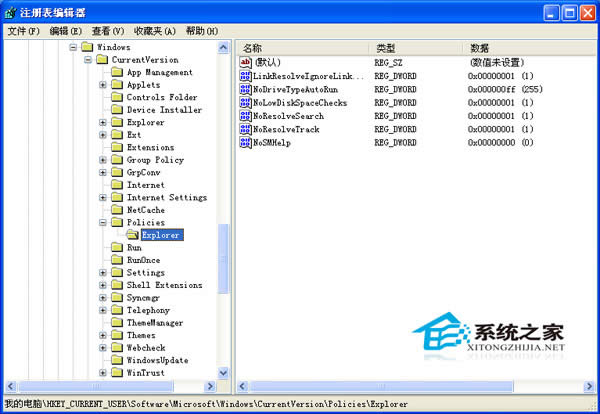Click the WindowsUpdate folder icon

[x=117, y=360]
